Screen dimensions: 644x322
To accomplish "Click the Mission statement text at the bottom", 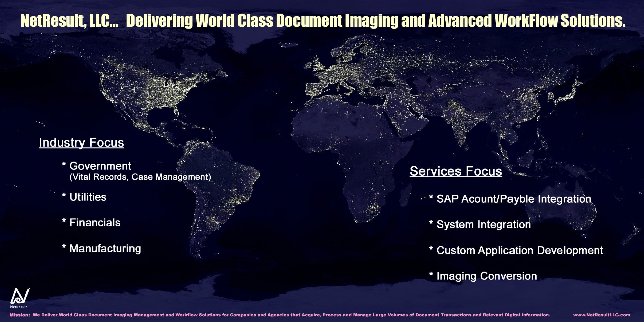I will [280, 315].
